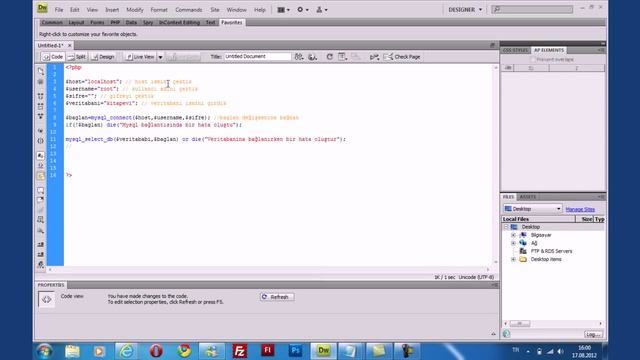Expand the Desktop items folder node
640x360 pixels.
click(x=513, y=260)
